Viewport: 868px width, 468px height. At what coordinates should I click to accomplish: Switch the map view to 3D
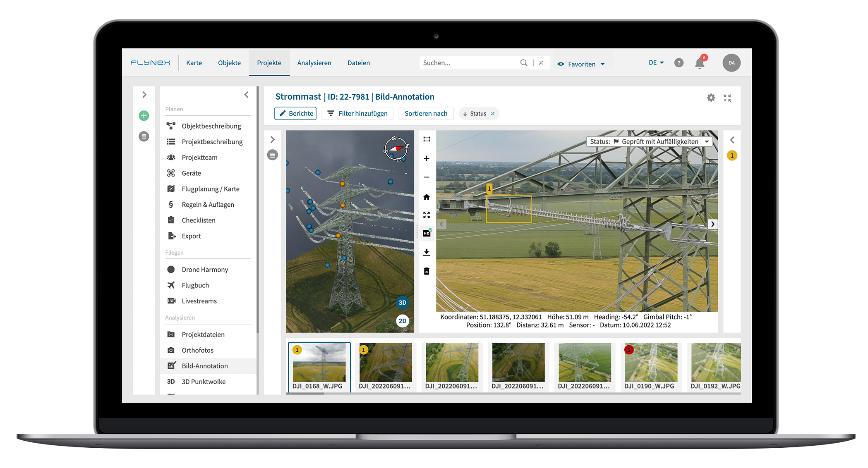point(402,303)
